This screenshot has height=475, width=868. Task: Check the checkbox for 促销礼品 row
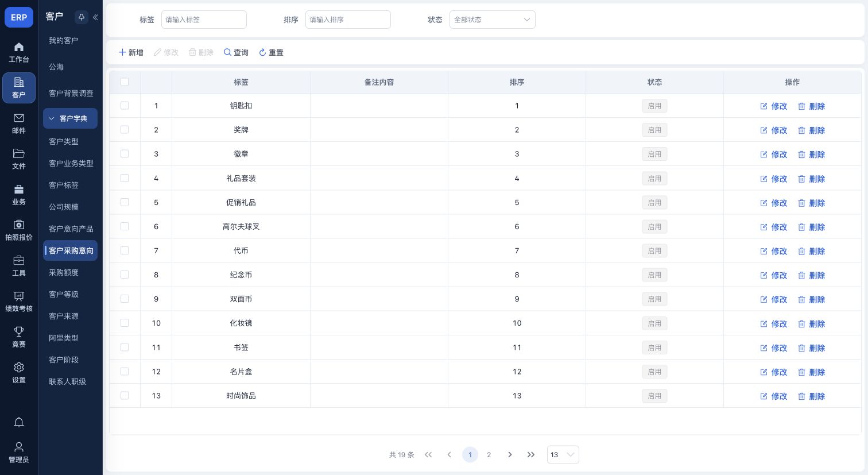pyautogui.click(x=125, y=202)
